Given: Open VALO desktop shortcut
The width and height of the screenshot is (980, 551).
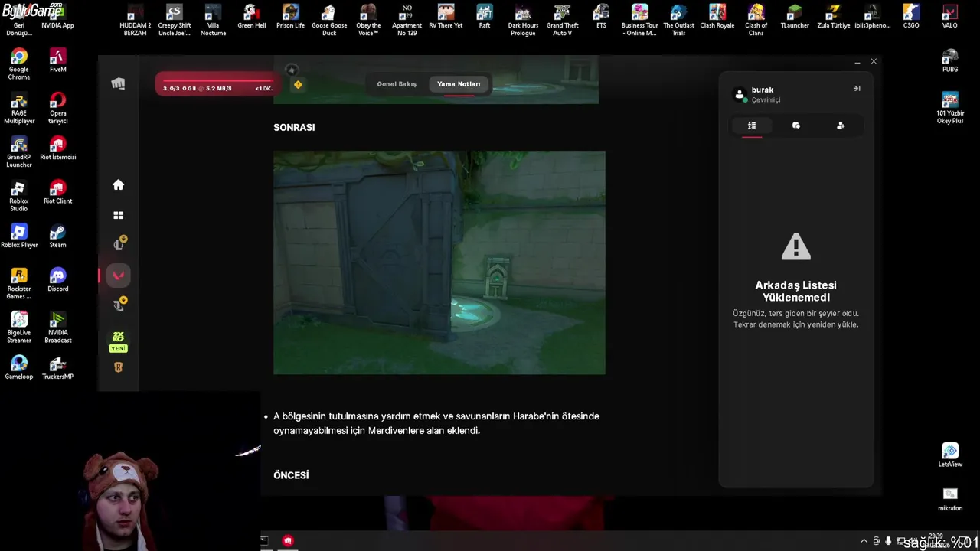Looking at the screenshot, I should pyautogui.click(x=950, y=17).
